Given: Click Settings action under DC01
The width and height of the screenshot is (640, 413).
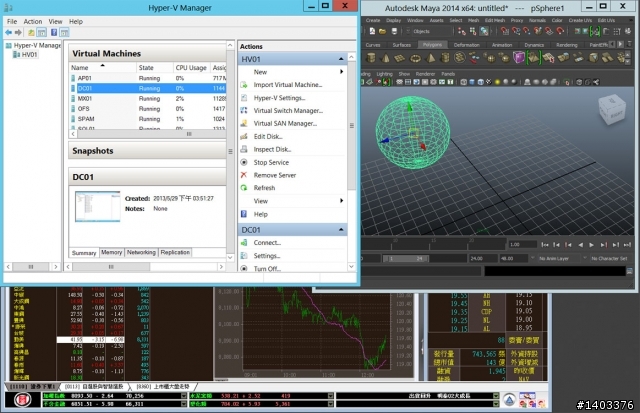Looking at the screenshot, I should tap(267, 256).
